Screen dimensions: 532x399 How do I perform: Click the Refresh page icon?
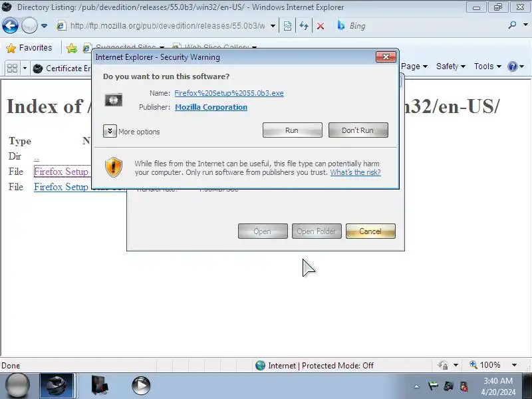point(304,26)
